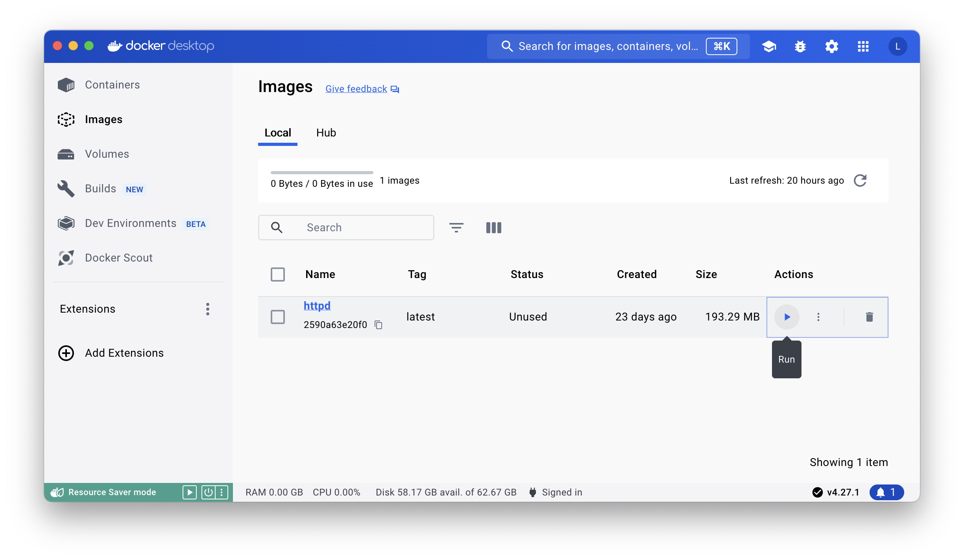Open the notifications bell badge
This screenshot has height=560, width=964.
[x=886, y=492]
